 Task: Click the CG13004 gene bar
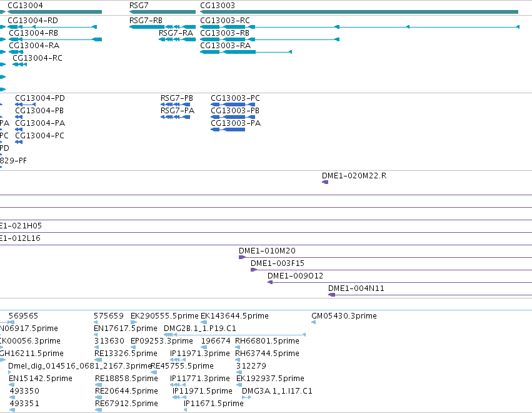[x=54, y=12]
